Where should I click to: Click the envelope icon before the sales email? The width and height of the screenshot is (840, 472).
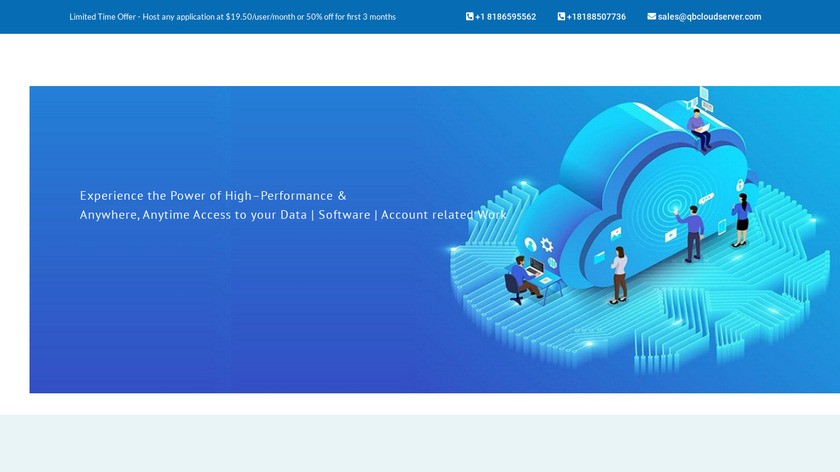(x=652, y=17)
